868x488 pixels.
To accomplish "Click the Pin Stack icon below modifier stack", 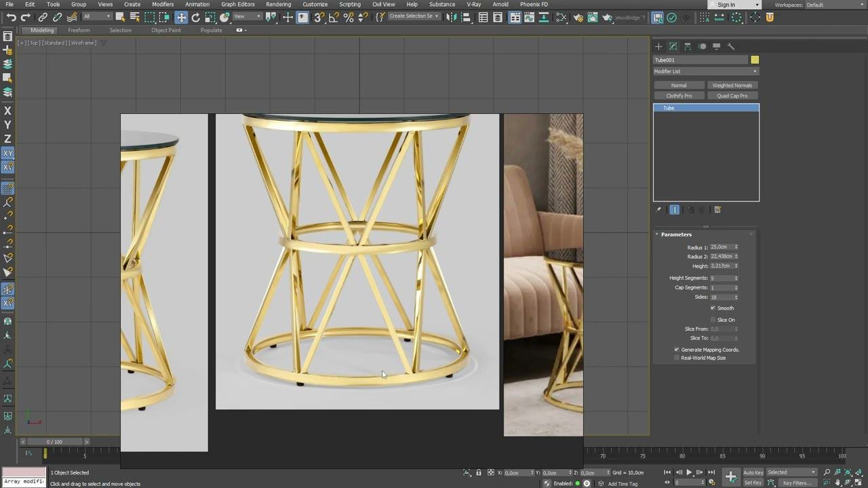I will [x=658, y=210].
